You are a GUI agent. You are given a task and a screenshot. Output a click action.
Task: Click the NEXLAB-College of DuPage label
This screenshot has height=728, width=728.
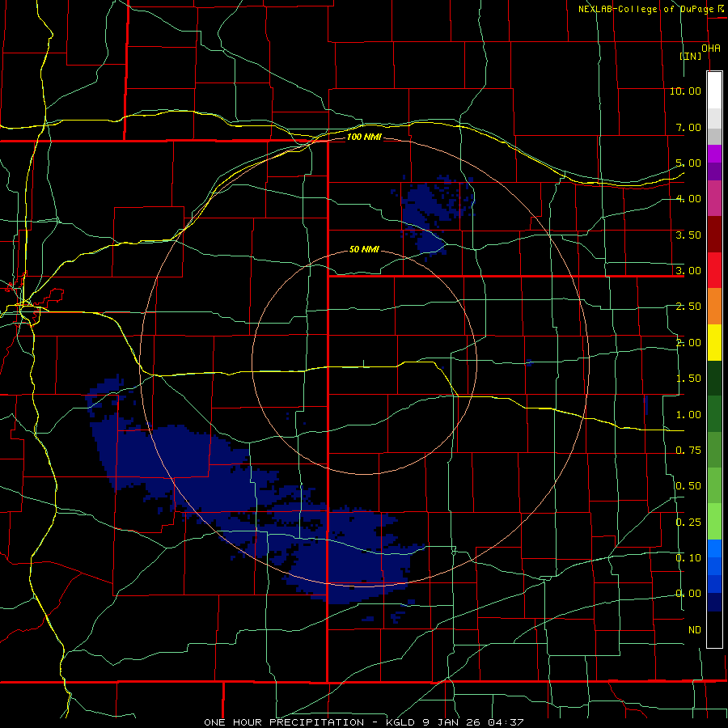[646, 9]
